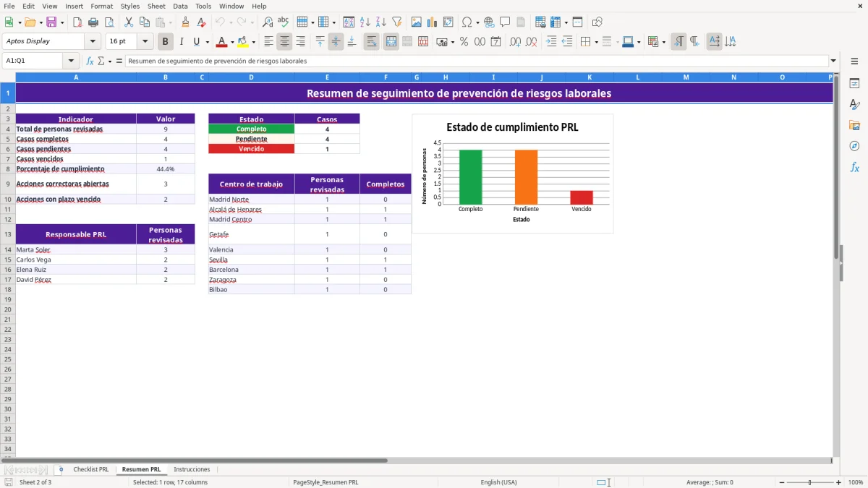
Task: Format as Percent
Action: tap(464, 42)
